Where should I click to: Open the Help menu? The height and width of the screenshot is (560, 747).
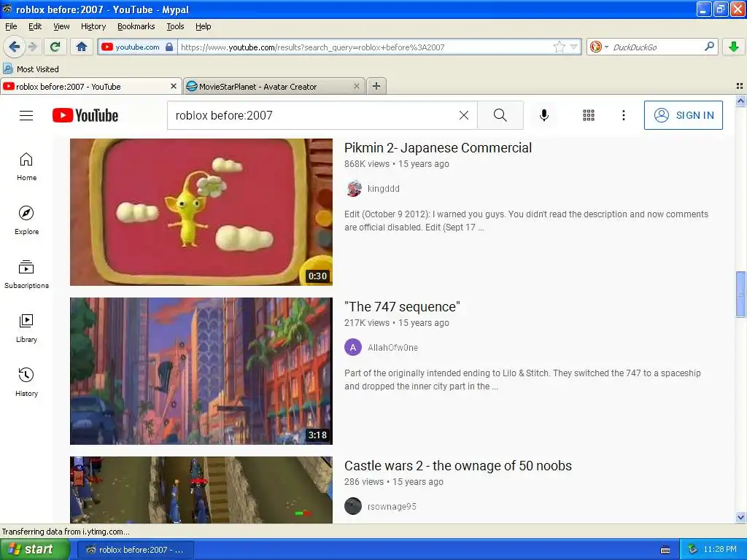tap(203, 26)
